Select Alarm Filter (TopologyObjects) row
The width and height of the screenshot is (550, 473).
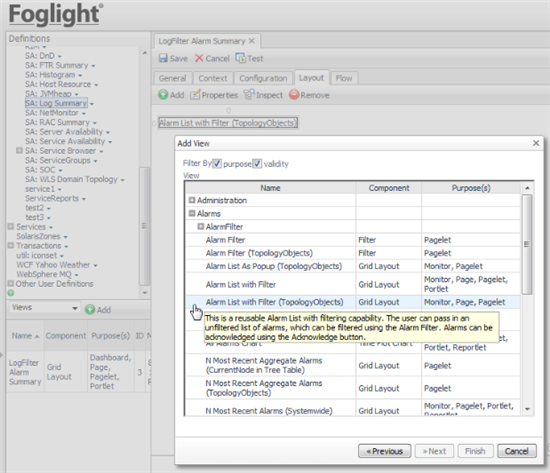pyautogui.click(x=353, y=253)
